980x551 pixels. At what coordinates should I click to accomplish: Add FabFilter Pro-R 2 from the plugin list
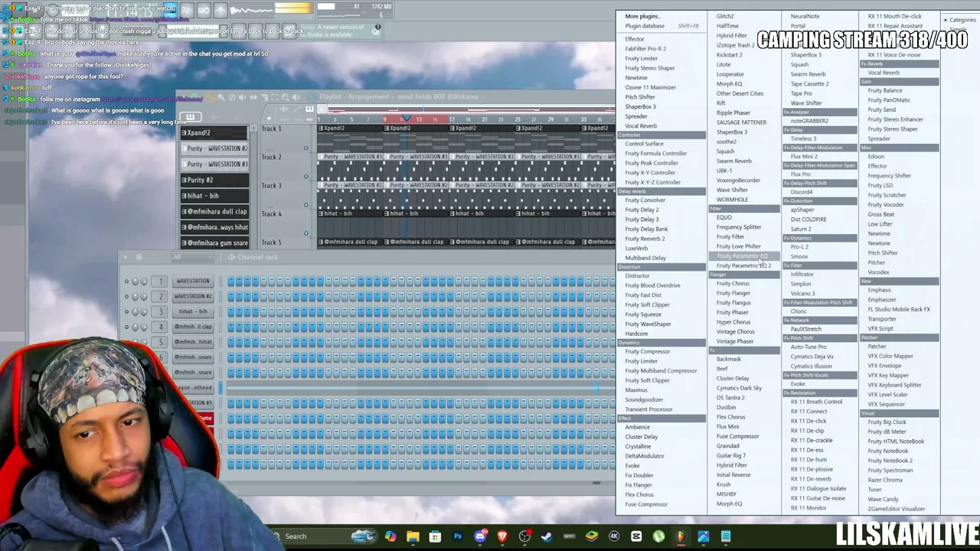tap(645, 49)
